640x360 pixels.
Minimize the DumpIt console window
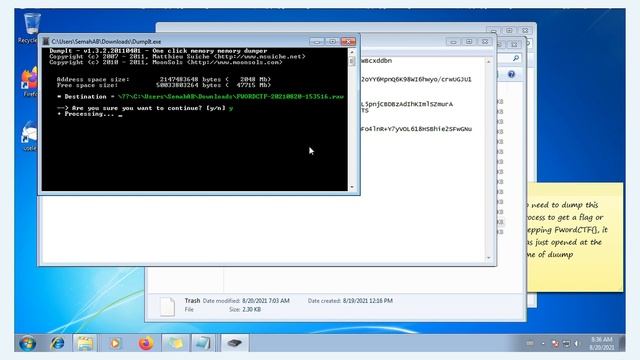click(317, 41)
